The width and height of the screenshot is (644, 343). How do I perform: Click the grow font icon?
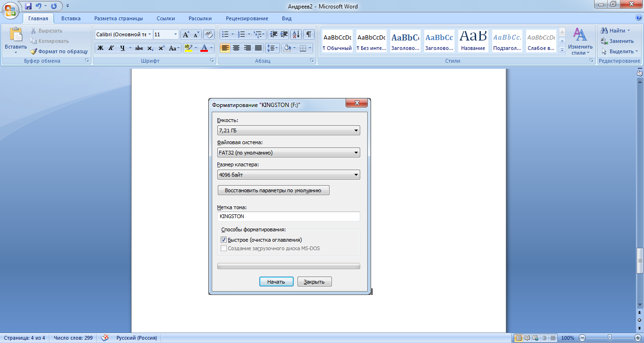186,34
